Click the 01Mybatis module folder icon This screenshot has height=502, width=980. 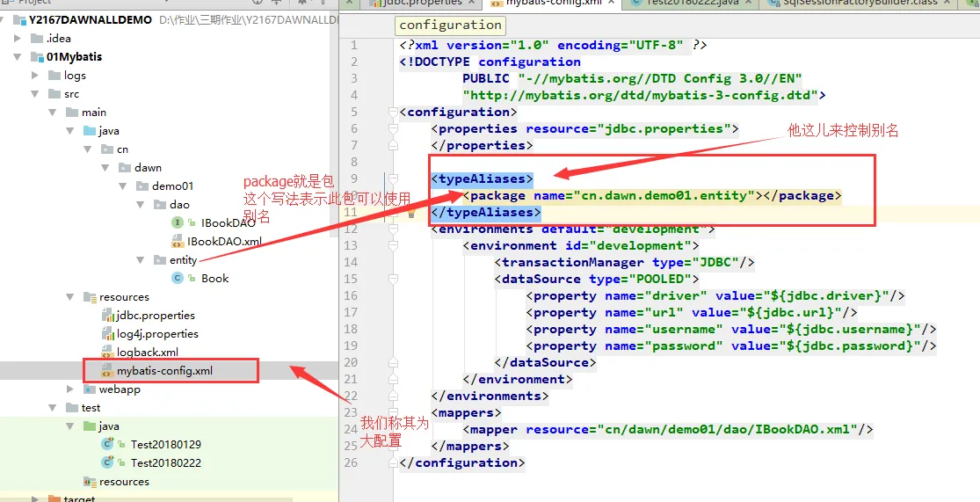(37, 57)
